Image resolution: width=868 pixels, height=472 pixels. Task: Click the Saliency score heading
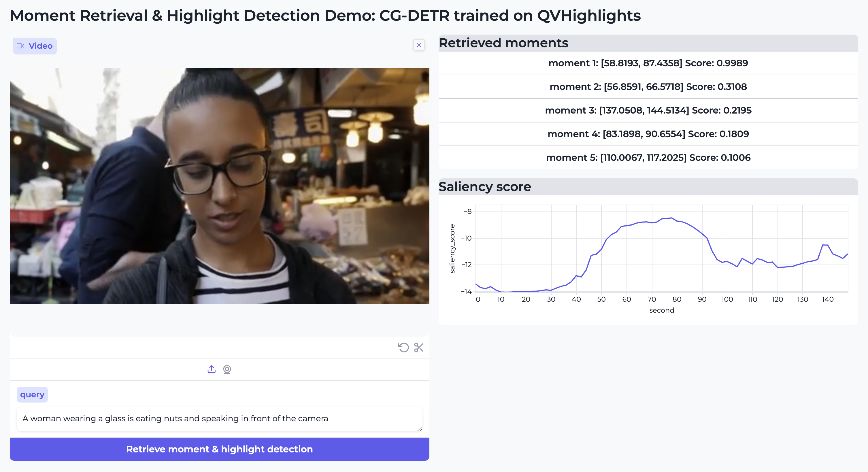484,187
